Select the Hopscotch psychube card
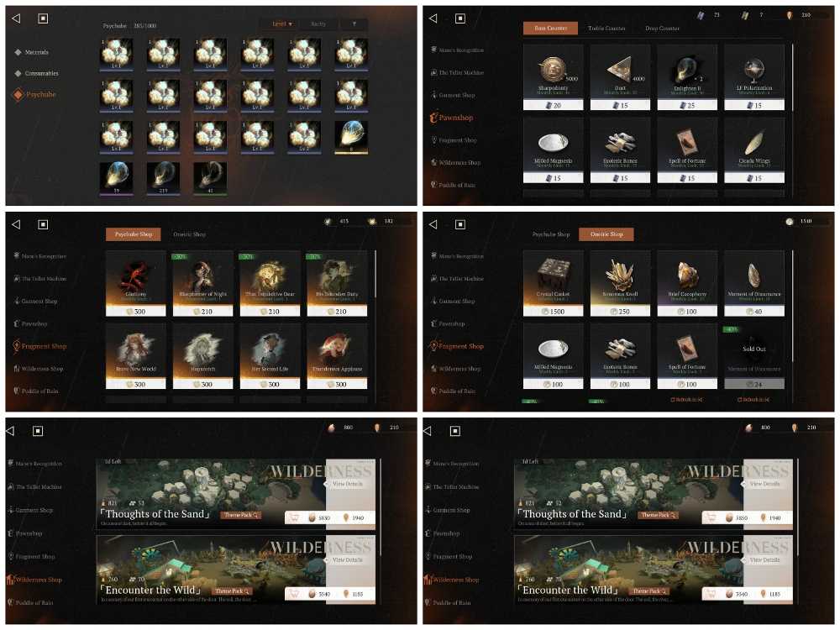Screen dimensions: 840x630 pos(202,356)
